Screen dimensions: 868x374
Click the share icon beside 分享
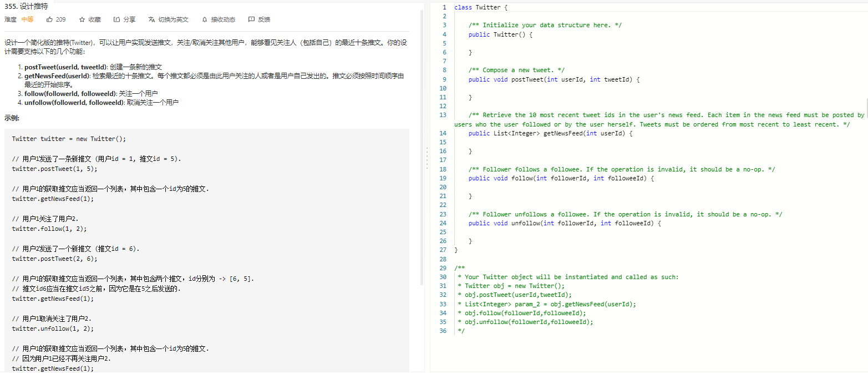coord(116,19)
